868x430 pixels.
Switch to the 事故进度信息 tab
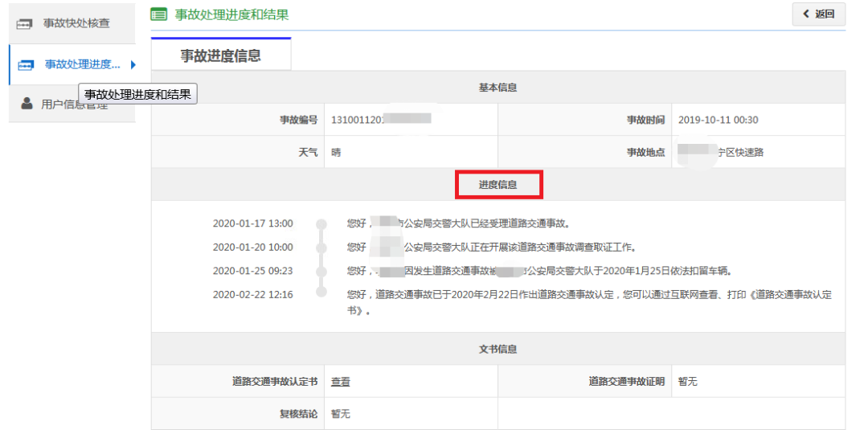pos(221,55)
